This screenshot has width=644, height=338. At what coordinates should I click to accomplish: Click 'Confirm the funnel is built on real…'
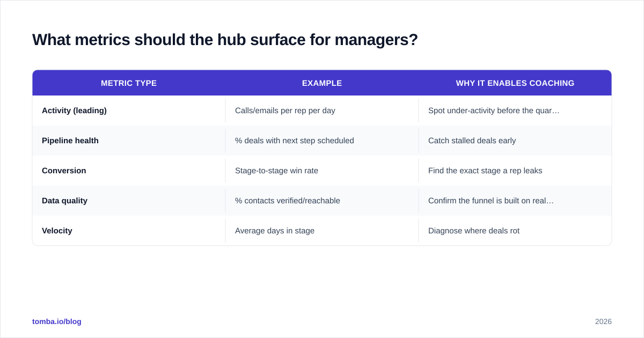pos(491,201)
